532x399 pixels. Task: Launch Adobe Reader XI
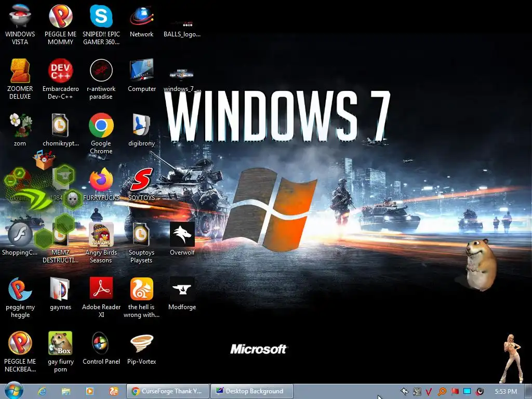point(101,298)
